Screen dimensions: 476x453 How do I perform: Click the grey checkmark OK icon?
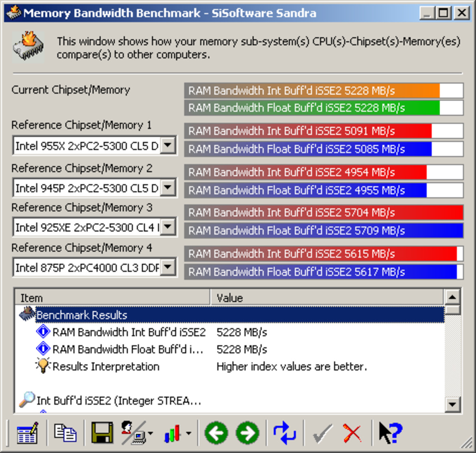(322, 433)
